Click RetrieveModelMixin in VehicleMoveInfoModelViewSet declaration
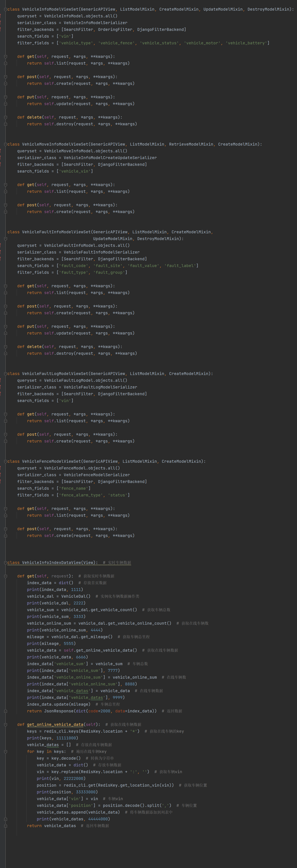Image resolution: width=297 pixels, height=868 pixels. click(x=191, y=144)
